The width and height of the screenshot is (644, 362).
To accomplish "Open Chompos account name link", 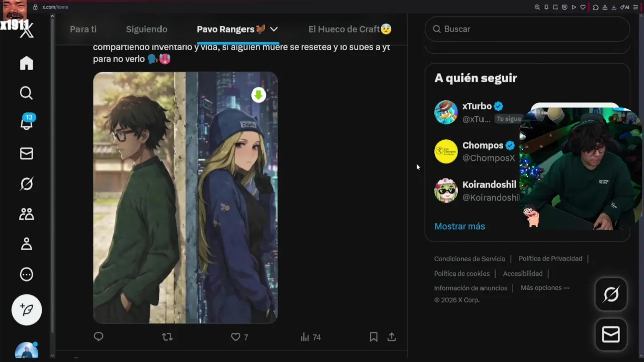I will click(x=482, y=145).
